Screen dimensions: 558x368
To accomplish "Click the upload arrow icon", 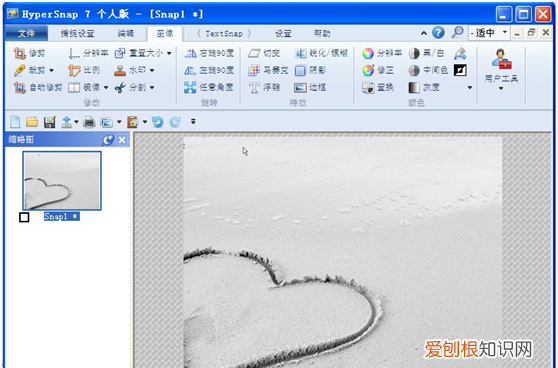I will click(67, 122).
